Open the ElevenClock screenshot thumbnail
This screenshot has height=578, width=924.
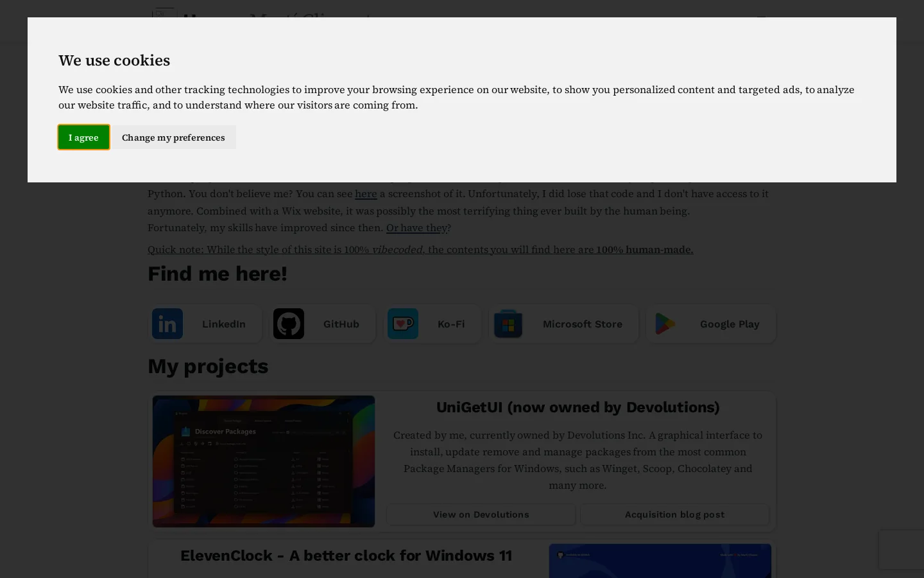[x=660, y=561]
